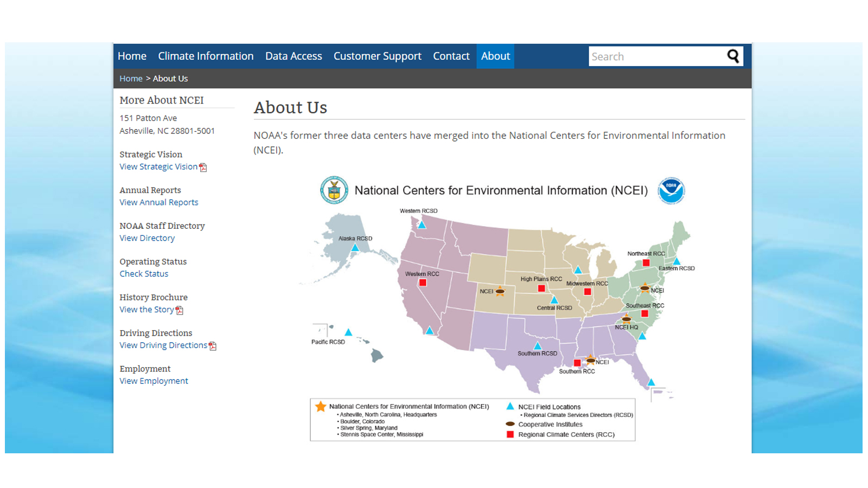Open the PDF icon beside View Driving Directions
Viewport: 868px width, 488px height.
213,346
